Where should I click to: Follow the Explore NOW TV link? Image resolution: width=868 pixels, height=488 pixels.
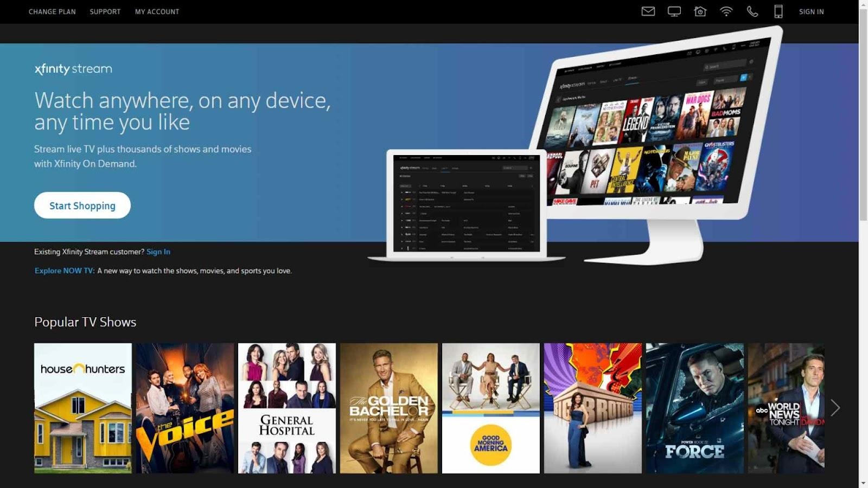pyautogui.click(x=65, y=271)
